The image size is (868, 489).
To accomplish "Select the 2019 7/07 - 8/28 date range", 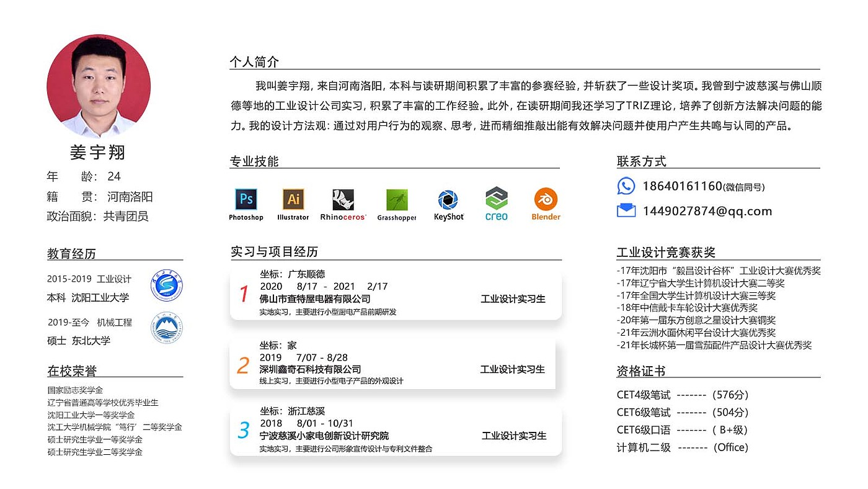I will coord(304,357).
